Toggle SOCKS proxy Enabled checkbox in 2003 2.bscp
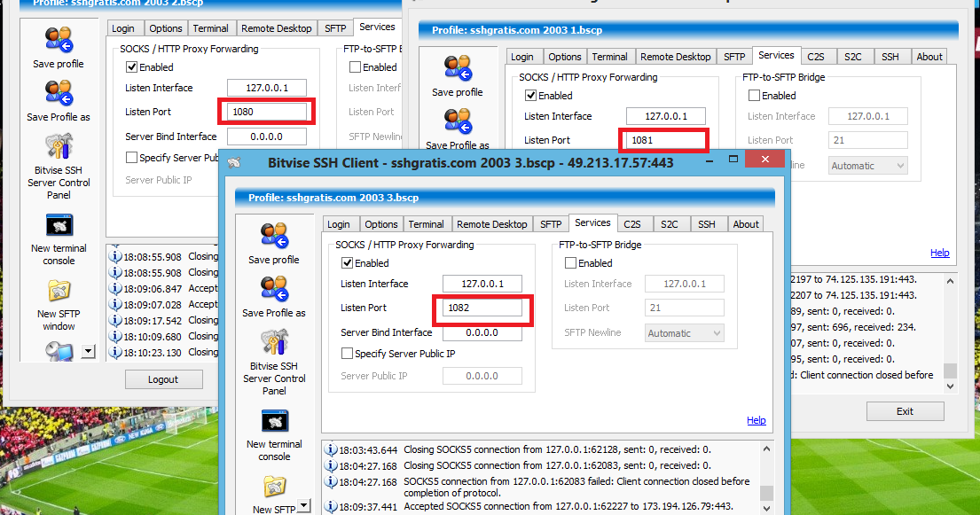Viewport: 980px width, 515px height. 132,66
